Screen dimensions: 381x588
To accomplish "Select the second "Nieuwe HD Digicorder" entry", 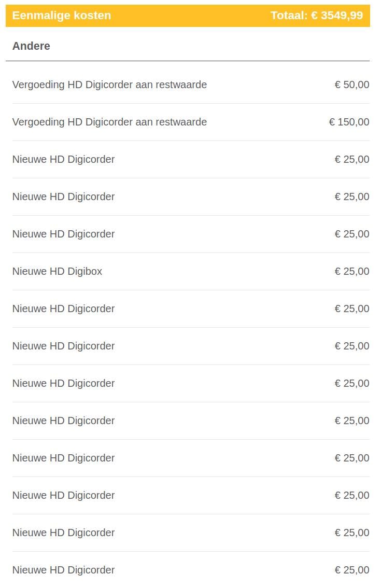I will [x=63, y=197].
